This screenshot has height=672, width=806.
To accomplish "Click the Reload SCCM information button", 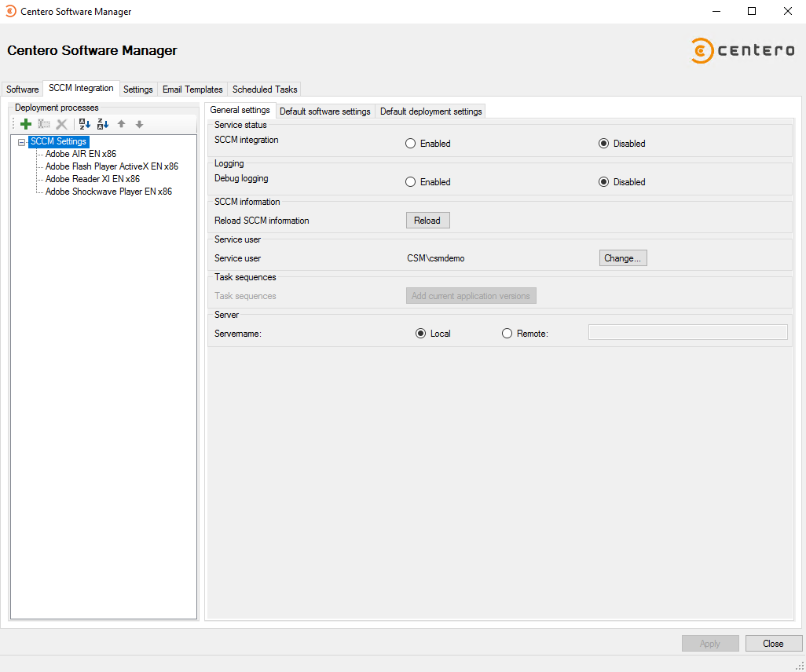I will pos(427,221).
